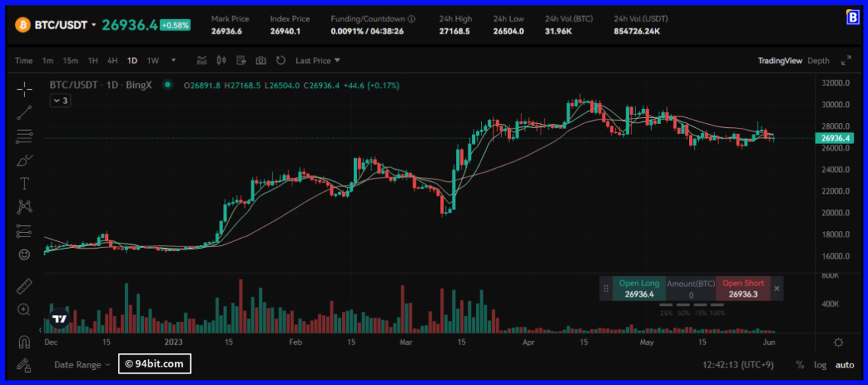Open the indicators chart icon
The height and width of the screenshot is (385, 868).
[202, 60]
